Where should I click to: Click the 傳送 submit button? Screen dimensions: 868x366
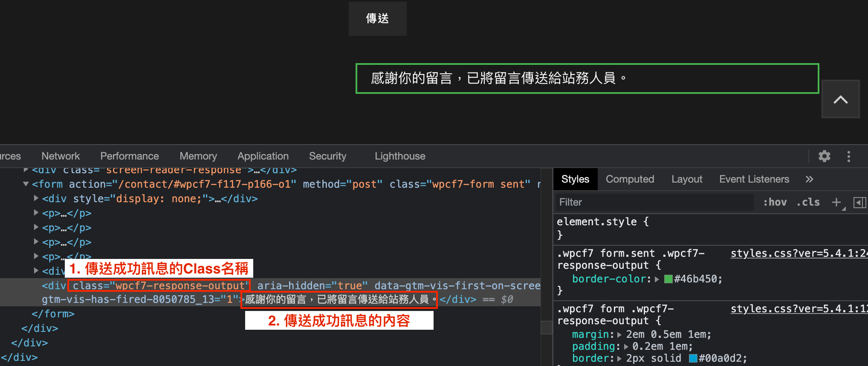pos(377,19)
